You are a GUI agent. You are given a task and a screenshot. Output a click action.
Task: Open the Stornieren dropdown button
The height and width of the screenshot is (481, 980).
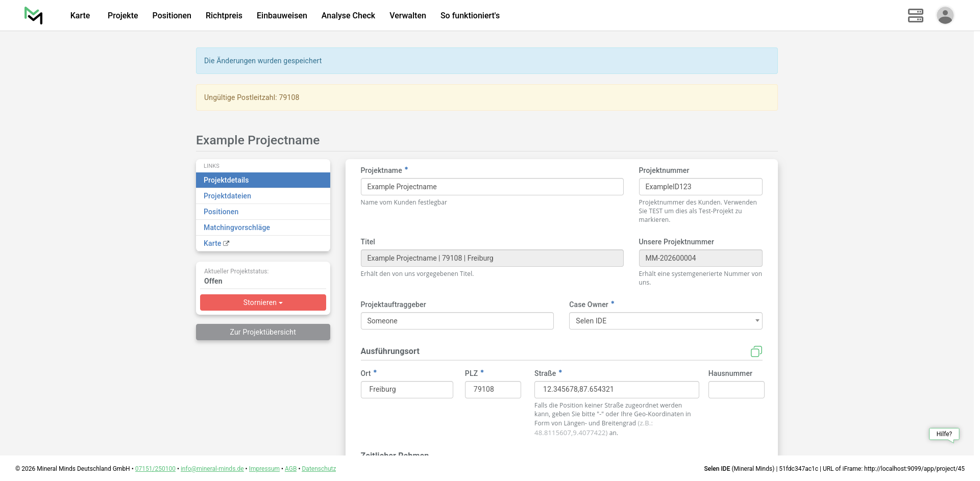pos(263,302)
